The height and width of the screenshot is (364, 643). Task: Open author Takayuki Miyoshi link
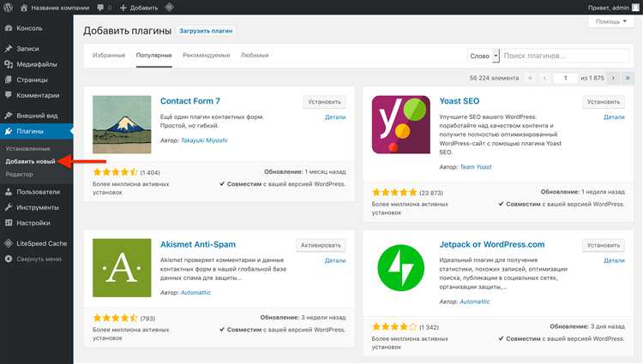[x=204, y=140]
